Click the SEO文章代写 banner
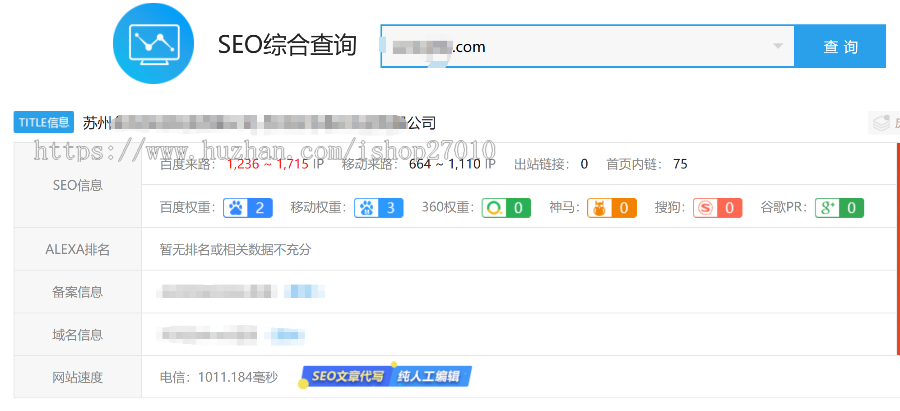Screen dimensions: 900x411 (346, 377)
